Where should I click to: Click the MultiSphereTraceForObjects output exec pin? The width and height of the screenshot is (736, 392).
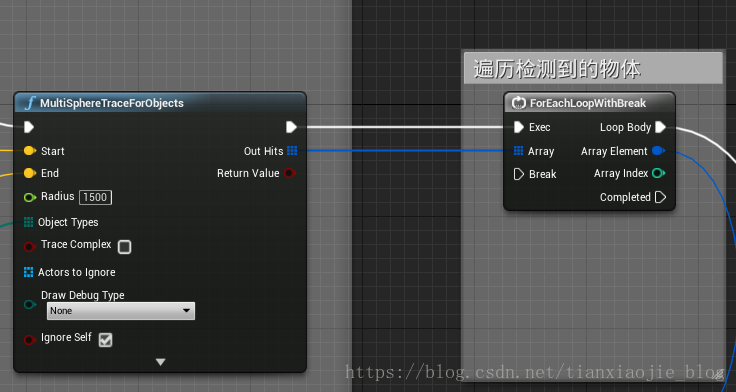pyautogui.click(x=291, y=127)
